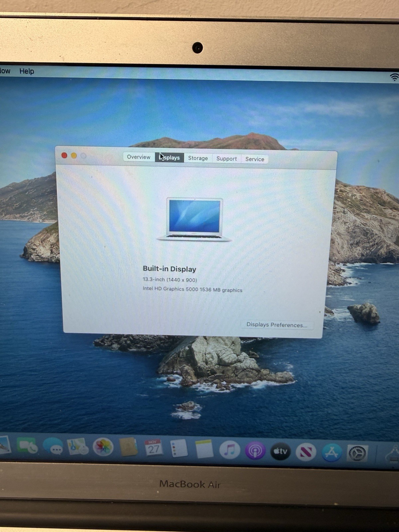
Task: Open FaceTime from the dock
Action: pos(27,446)
